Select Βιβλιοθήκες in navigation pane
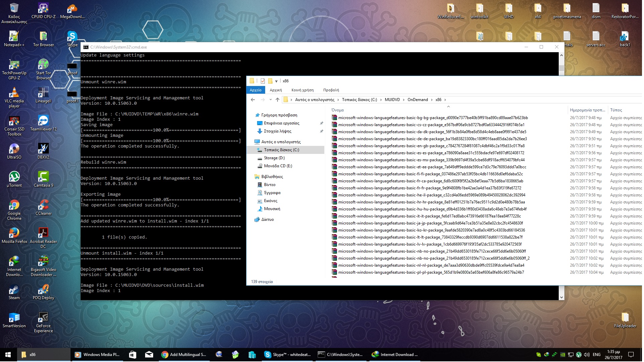The image size is (644, 362). click(x=273, y=177)
